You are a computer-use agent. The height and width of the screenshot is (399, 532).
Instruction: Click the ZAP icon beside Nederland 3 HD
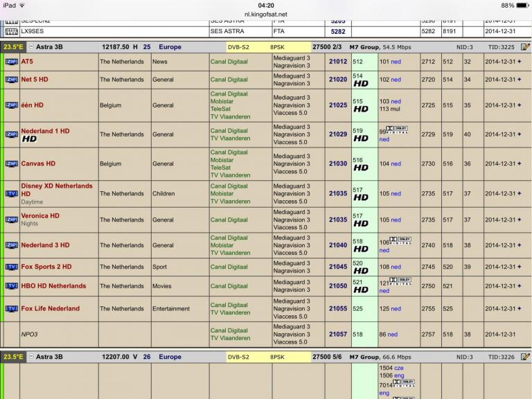pyautogui.click(x=12, y=245)
